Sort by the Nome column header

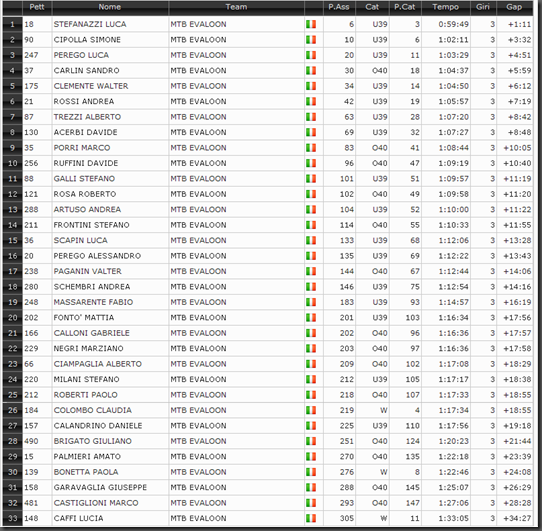pos(110,7)
